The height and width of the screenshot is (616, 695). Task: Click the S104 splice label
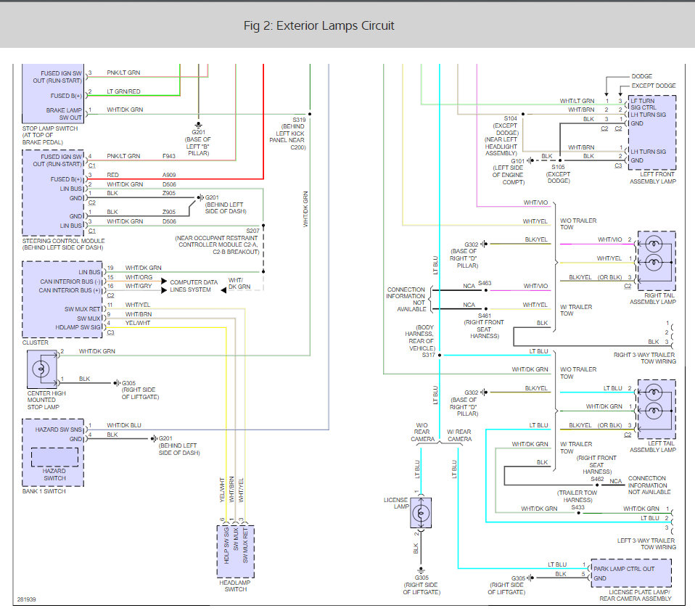(511, 118)
